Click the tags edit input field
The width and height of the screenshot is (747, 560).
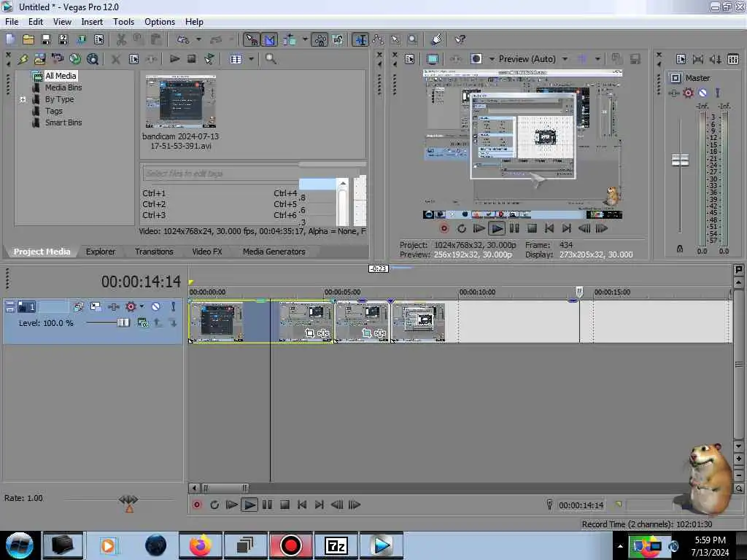coord(220,174)
